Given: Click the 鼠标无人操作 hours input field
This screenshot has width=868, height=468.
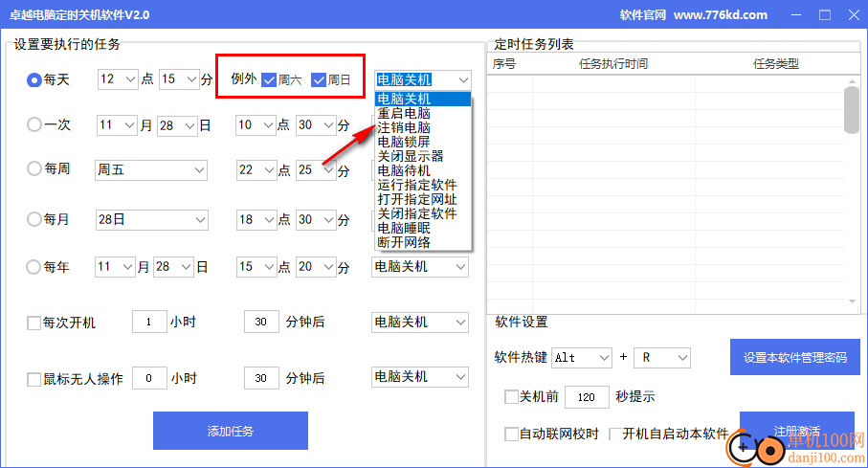Looking at the screenshot, I should pos(149,378).
